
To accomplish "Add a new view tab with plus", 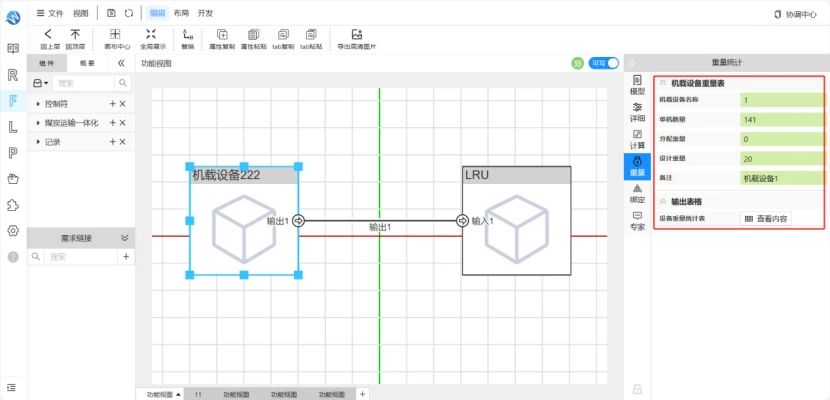I will click(x=363, y=394).
